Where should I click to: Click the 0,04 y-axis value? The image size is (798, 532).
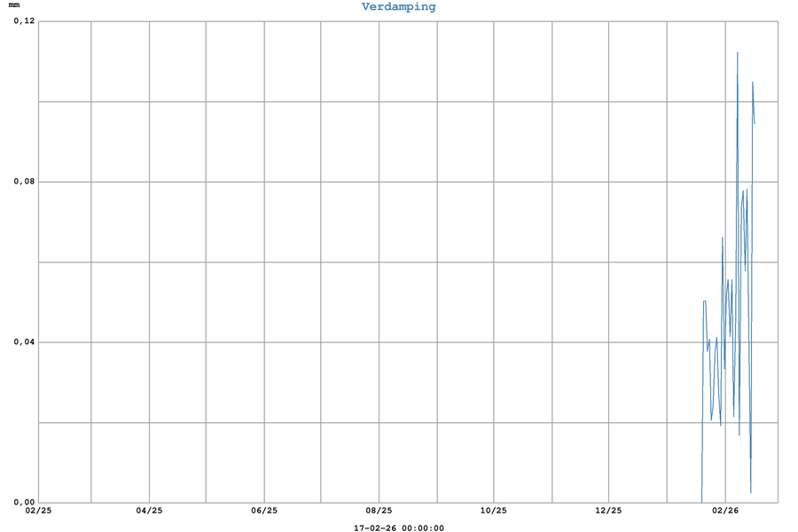pyautogui.click(x=22, y=342)
